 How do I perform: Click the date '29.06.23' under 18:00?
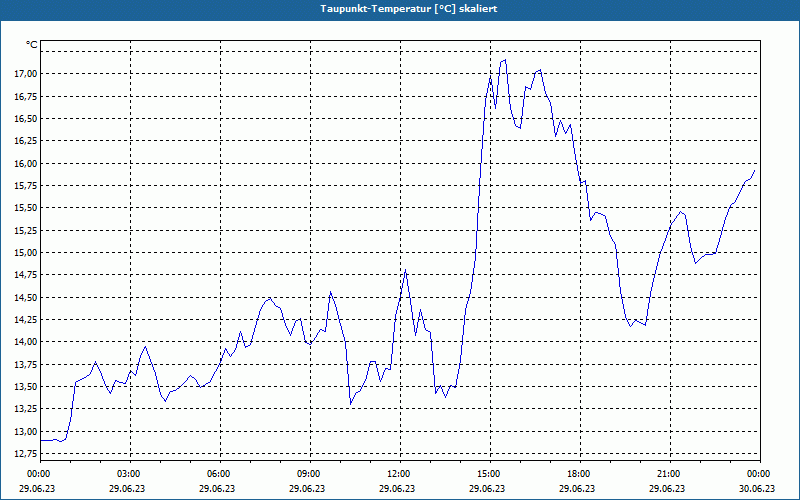(x=577, y=488)
